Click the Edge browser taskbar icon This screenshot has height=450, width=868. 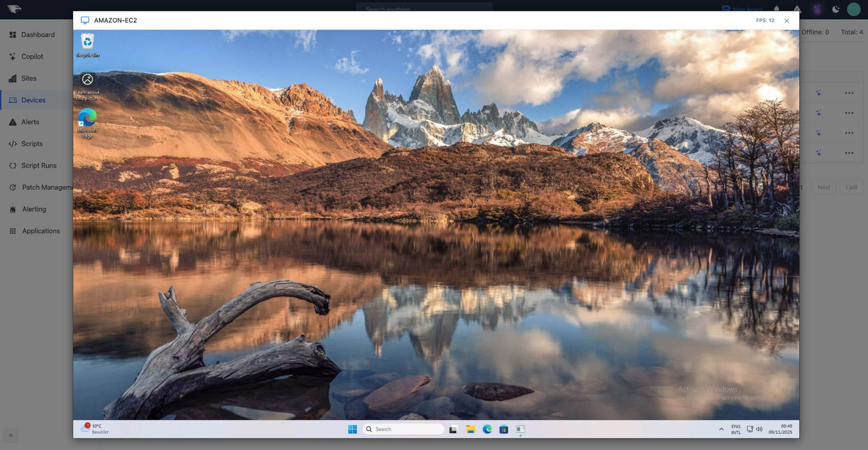pos(487,429)
